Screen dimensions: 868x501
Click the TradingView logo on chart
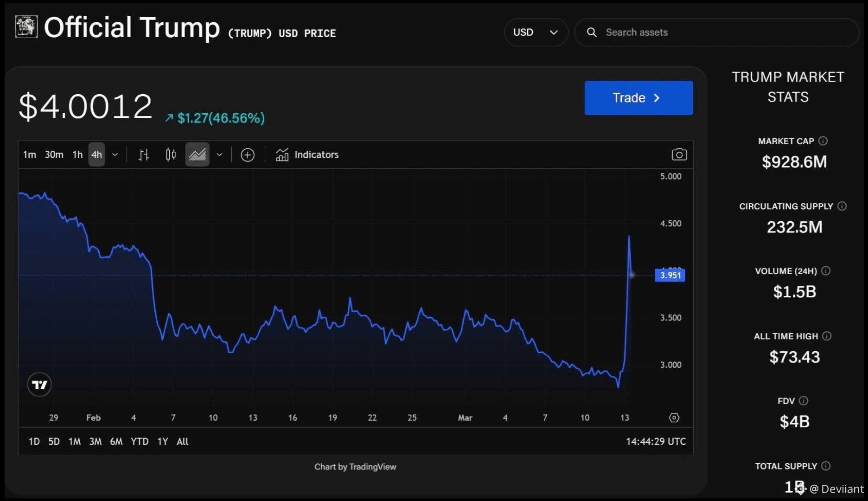(x=39, y=385)
